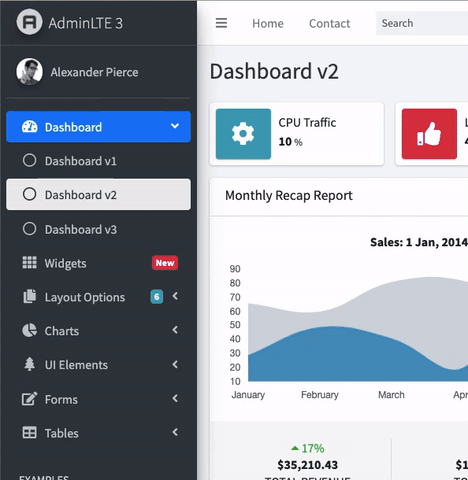Open the AdminLTE 3 brand link
The height and width of the screenshot is (480, 468).
pos(70,23)
